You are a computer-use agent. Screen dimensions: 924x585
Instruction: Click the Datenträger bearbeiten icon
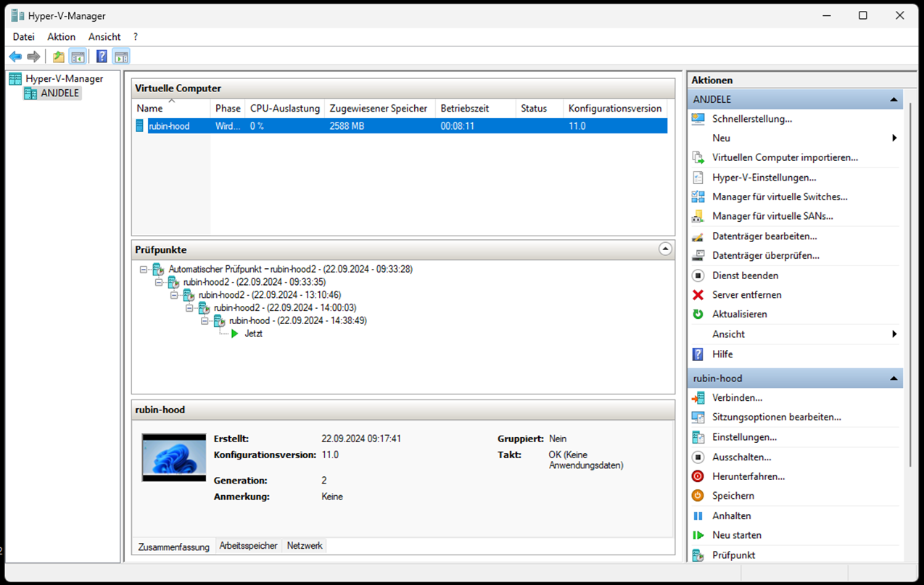698,236
